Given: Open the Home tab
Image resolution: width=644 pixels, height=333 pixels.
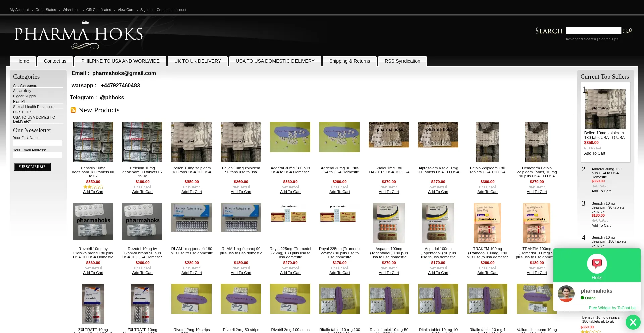Looking at the screenshot, I should click(23, 61).
